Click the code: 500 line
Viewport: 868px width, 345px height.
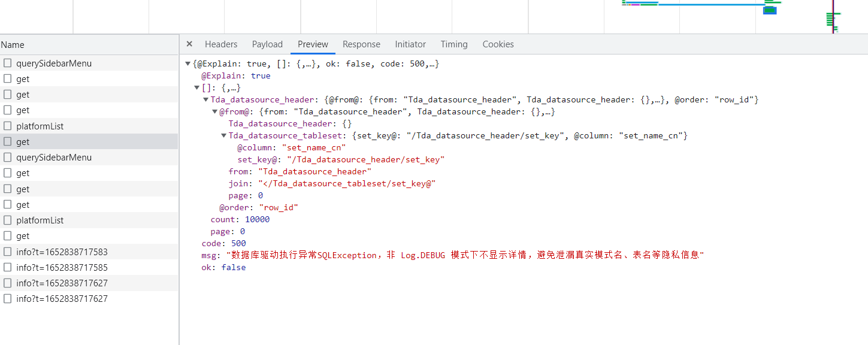coord(223,244)
